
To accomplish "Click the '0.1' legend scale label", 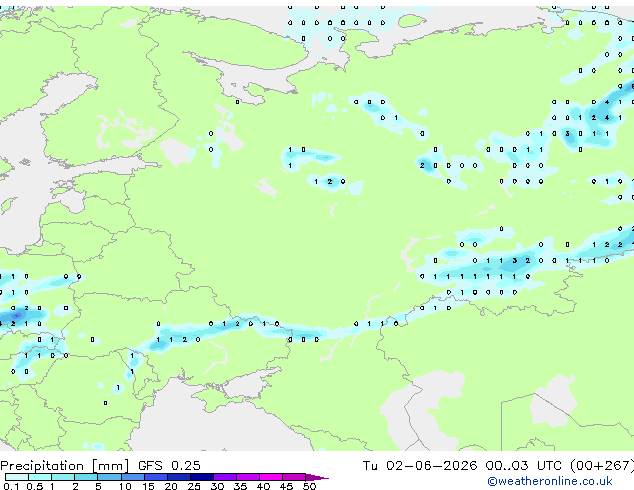I will pos(12,486).
